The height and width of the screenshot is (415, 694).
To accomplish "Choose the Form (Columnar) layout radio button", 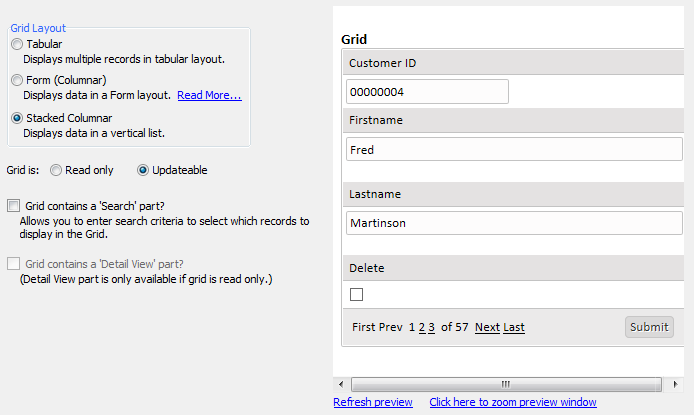I will (x=17, y=80).
